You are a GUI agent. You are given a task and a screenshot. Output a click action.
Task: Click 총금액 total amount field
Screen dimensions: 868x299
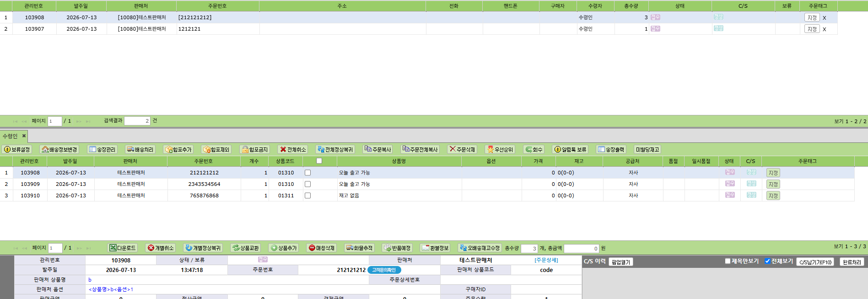(x=581, y=248)
